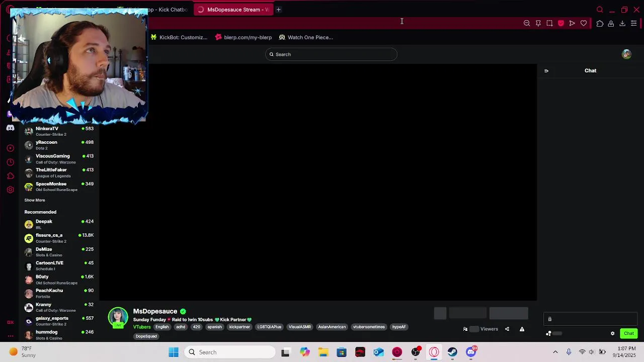Click the LGBTQIAPlus tag

[269, 327]
